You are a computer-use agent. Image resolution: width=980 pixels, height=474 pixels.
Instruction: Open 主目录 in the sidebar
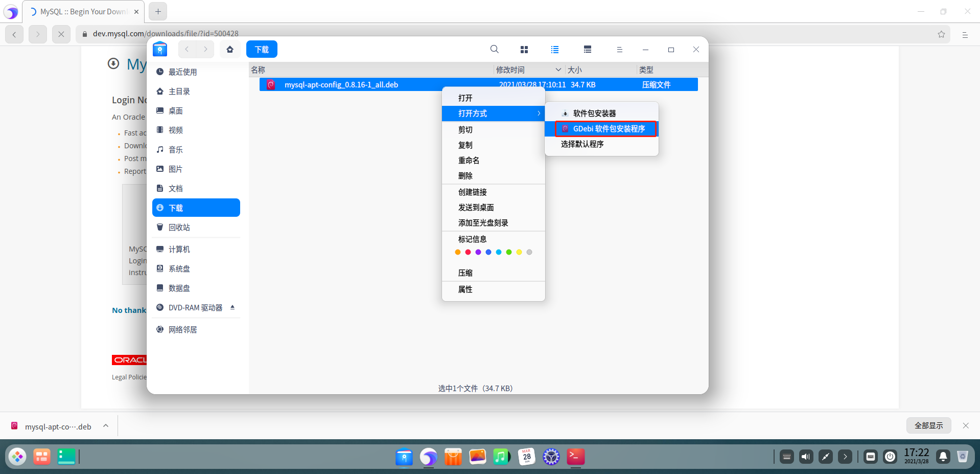[x=196, y=92]
